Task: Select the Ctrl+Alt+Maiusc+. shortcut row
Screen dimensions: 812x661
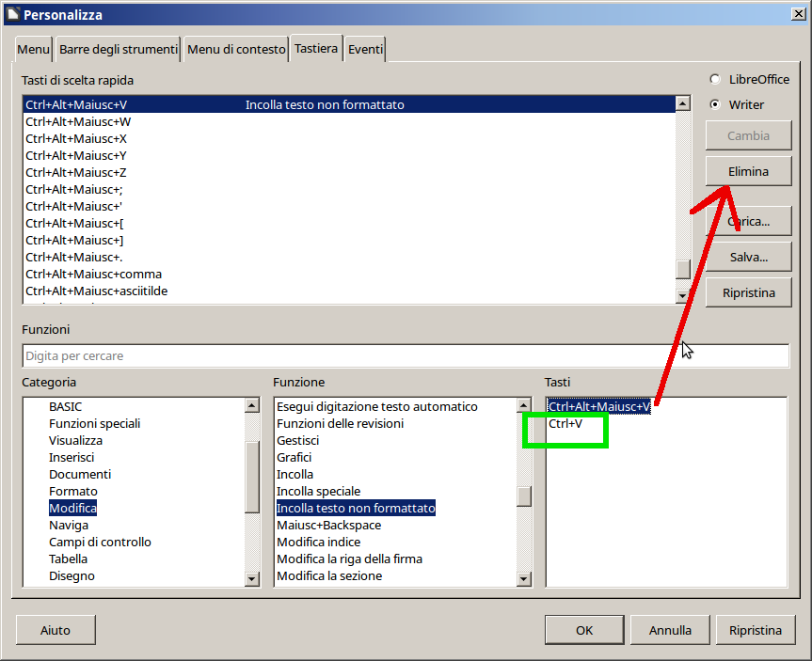Action: [x=350, y=257]
